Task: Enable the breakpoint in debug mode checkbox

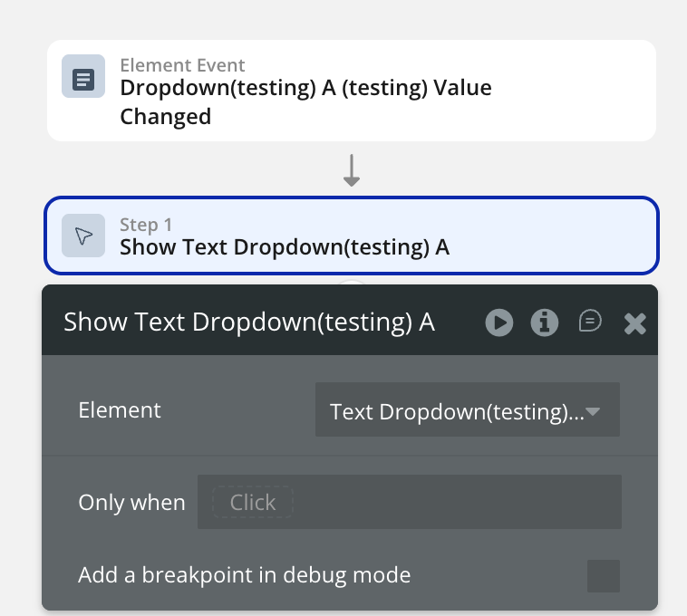Action: click(603, 575)
